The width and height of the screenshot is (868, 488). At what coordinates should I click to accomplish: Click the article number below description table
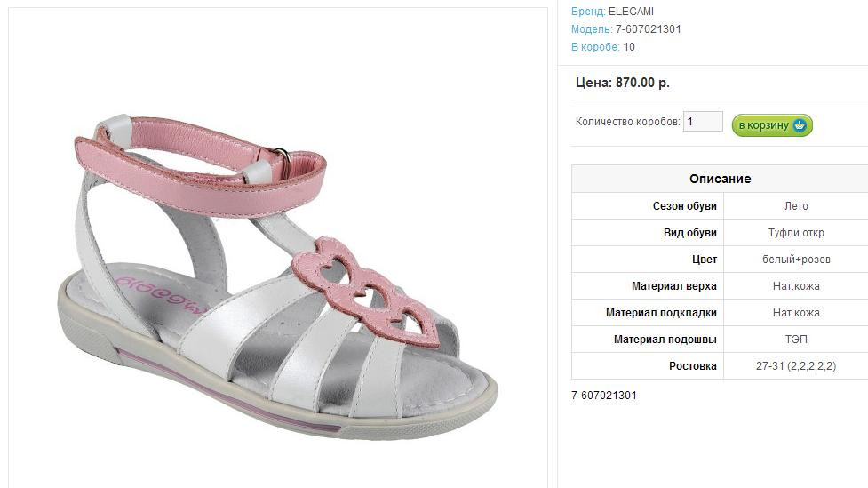pyautogui.click(x=604, y=396)
